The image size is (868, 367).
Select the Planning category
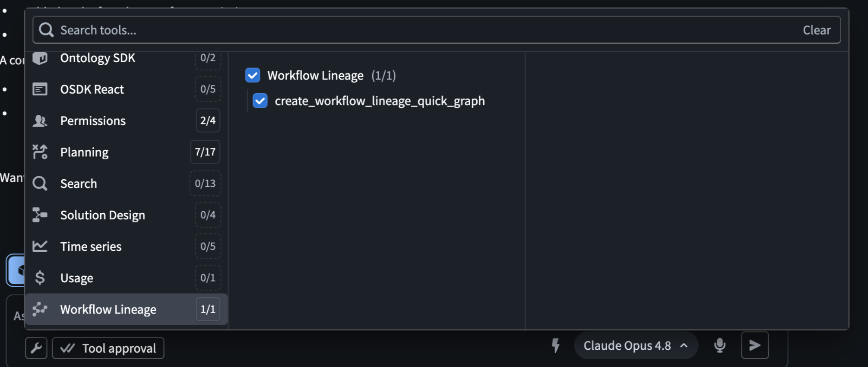[x=126, y=152]
